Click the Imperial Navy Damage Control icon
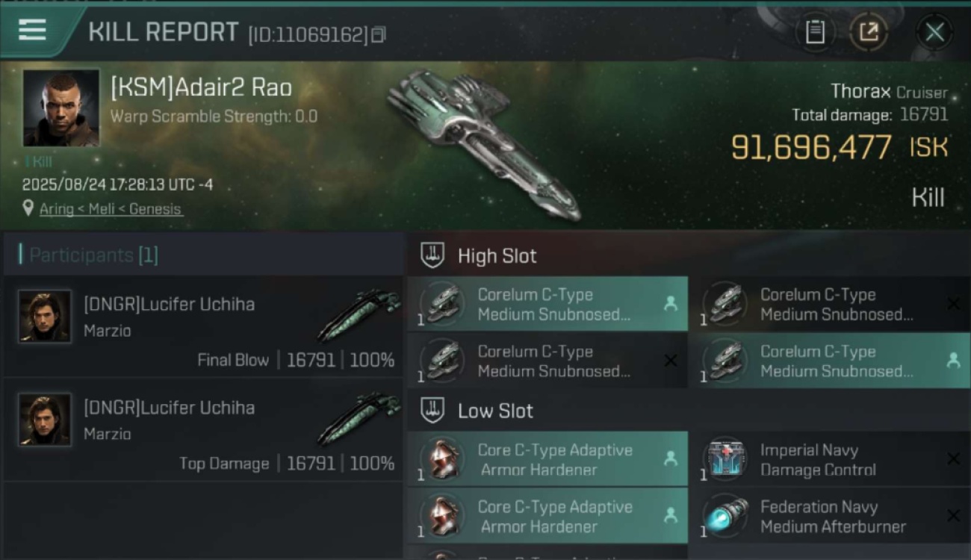Viewport: 971px width, 560px height. coord(725,458)
